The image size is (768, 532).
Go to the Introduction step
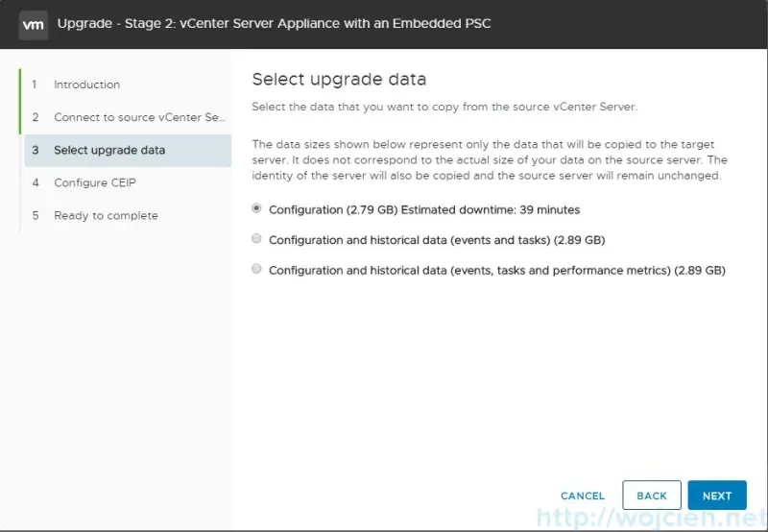[86, 85]
